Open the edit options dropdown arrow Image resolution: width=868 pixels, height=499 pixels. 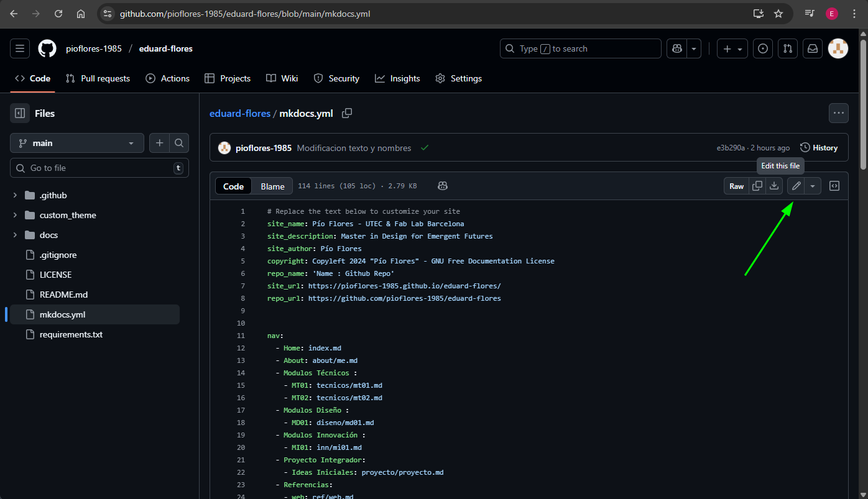point(813,186)
